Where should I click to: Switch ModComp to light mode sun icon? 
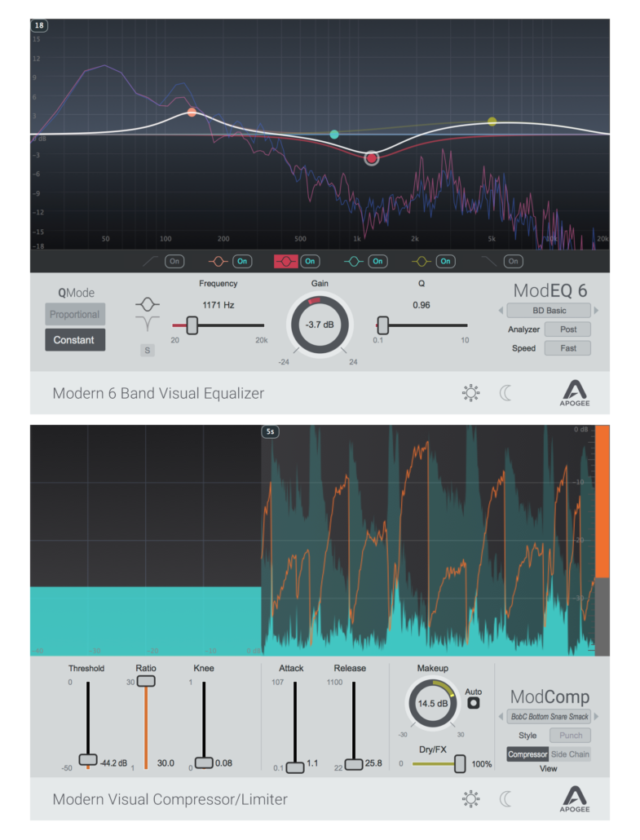pos(470,798)
